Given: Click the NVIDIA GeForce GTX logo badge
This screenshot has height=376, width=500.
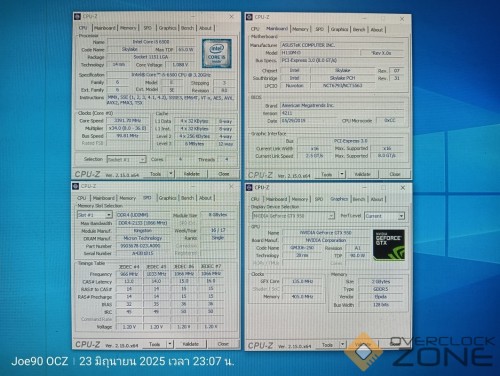Looking at the screenshot, I should 389,245.
